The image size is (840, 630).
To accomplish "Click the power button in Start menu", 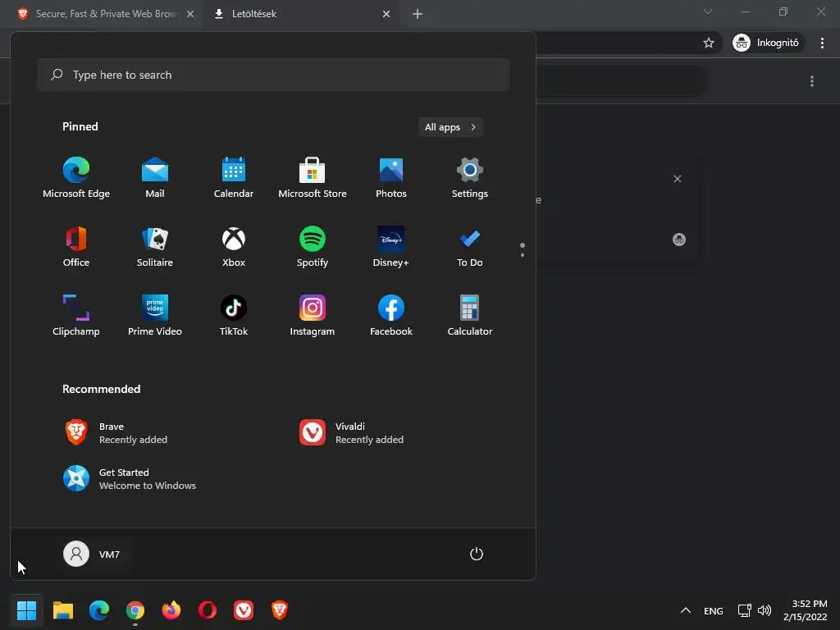I will (477, 554).
